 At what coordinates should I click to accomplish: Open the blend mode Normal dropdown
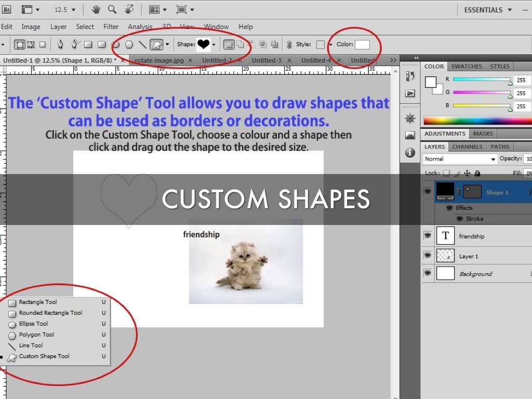(x=460, y=159)
